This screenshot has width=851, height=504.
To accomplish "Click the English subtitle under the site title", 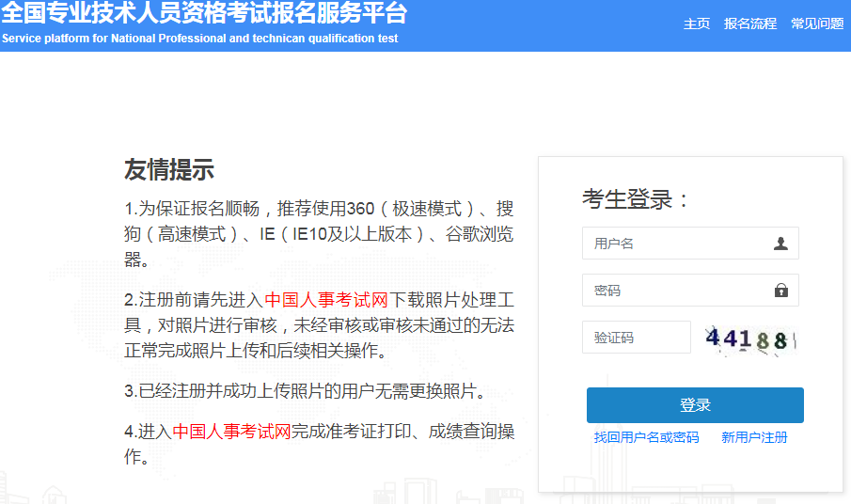I will point(199,39).
